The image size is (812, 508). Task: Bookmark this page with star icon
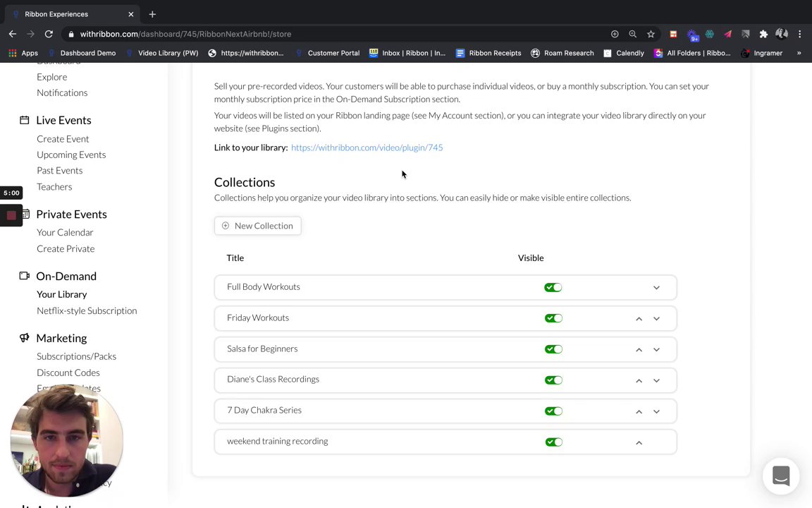pos(651,34)
